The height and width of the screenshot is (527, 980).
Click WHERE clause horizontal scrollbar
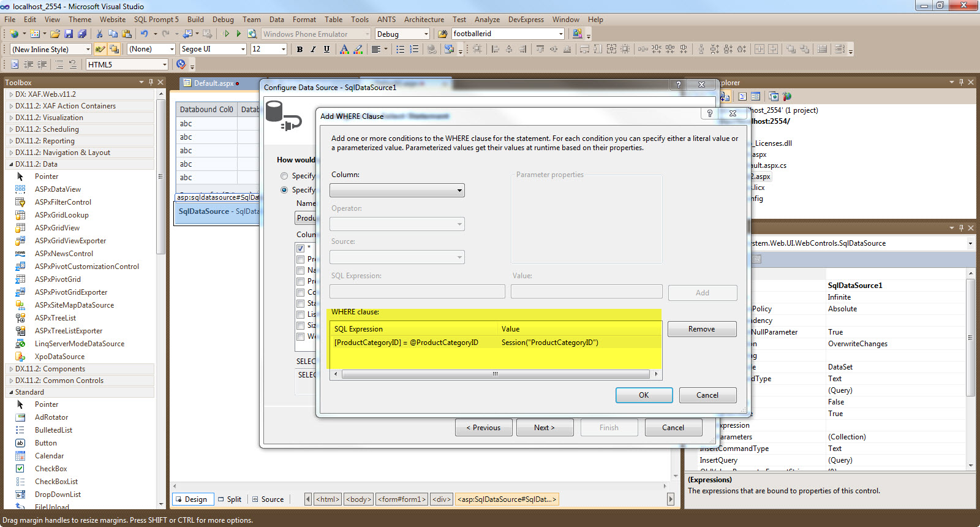[496, 374]
